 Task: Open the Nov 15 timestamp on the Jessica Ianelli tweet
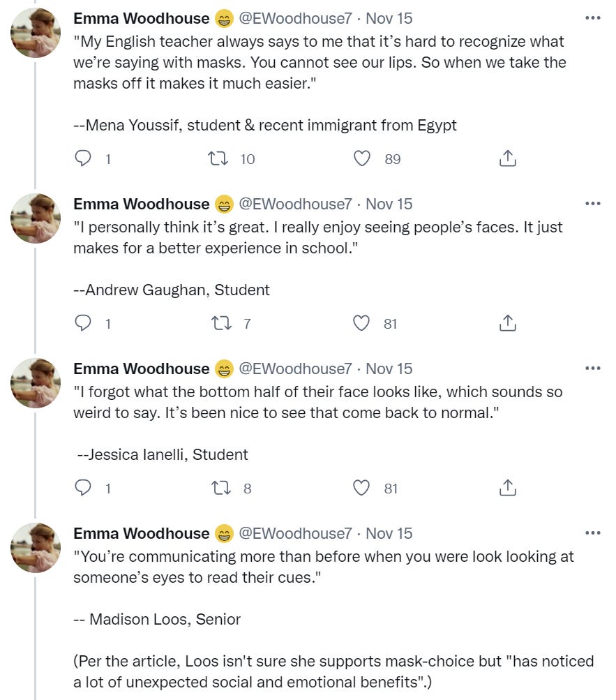[389, 369]
